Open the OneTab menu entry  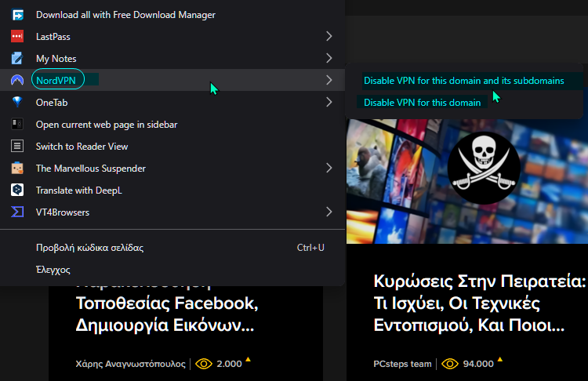coord(172,102)
